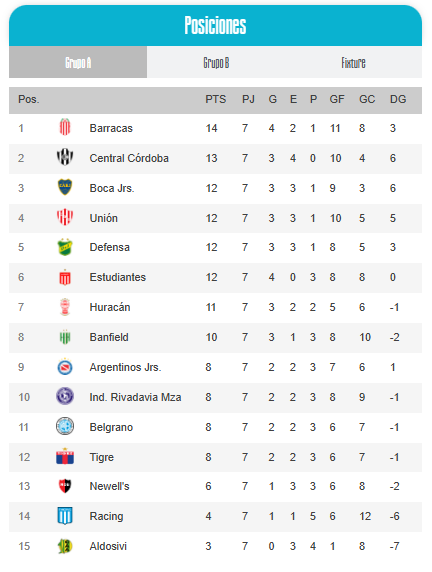This screenshot has width=432, height=572.
Task: Open the Huracán team name link
Action: (110, 307)
